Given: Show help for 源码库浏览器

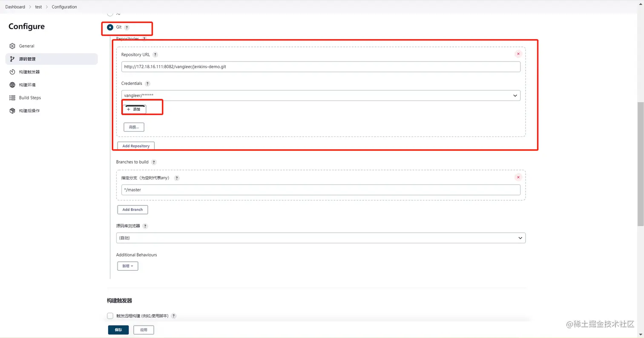Looking at the screenshot, I should point(145,226).
